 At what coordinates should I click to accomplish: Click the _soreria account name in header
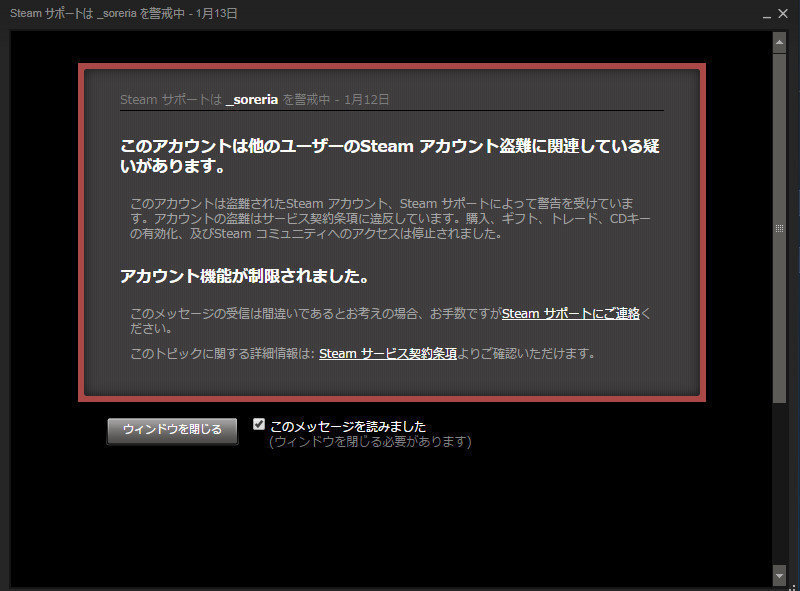point(252,100)
